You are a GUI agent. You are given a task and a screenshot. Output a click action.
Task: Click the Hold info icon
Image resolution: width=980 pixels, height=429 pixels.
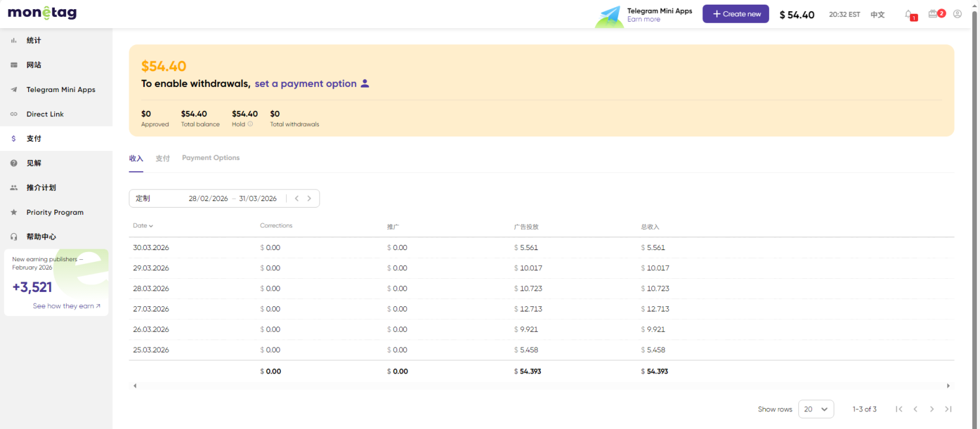(x=250, y=124)
